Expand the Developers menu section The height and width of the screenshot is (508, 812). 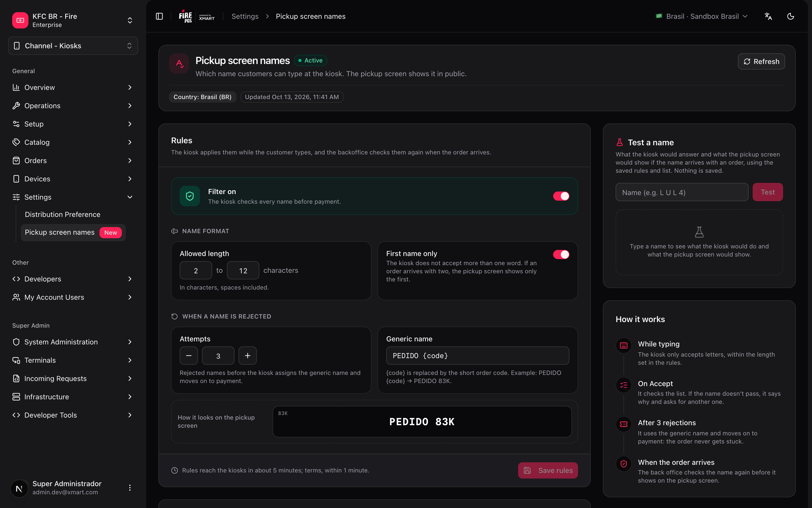click(73, 279)
